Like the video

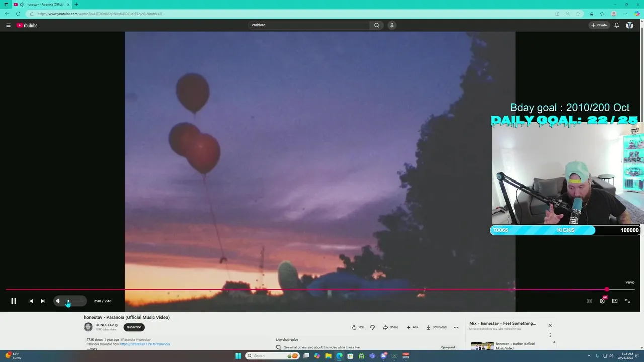click(358, 327)
